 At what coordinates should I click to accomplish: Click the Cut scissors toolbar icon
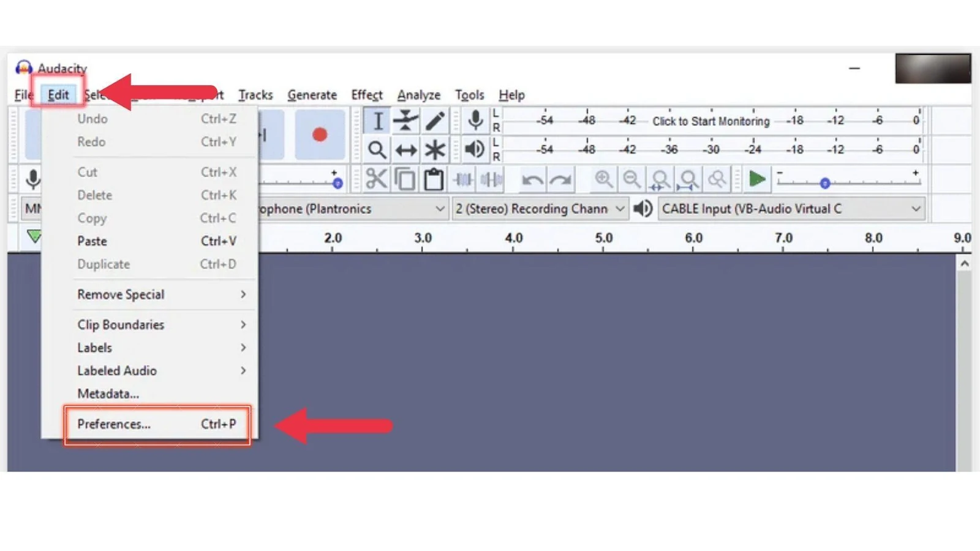point(376,179)
